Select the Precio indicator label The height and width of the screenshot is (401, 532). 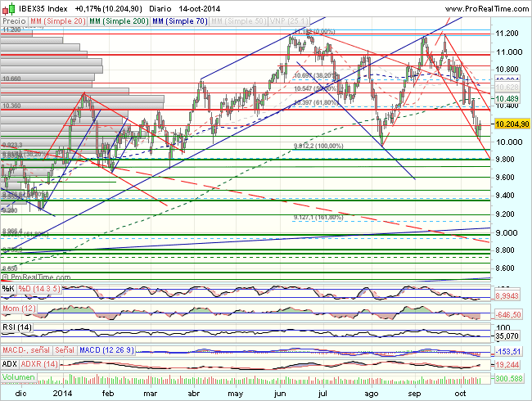pyautogui.click(x=14, y=21)
